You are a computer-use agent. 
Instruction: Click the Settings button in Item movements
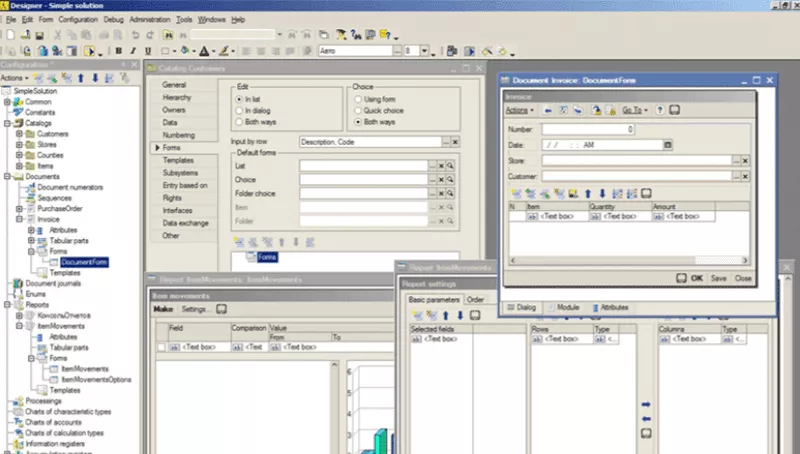[x=194, y=309]
